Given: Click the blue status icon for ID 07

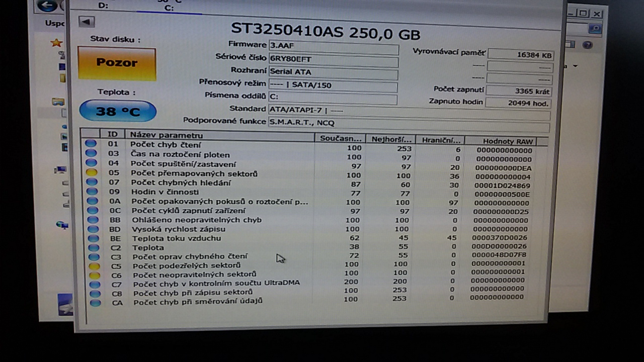Looking at the screenshot, I should point(92,182).
